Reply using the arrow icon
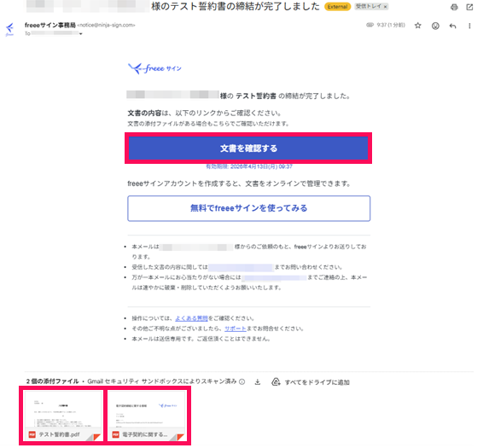 coord(453,26)
